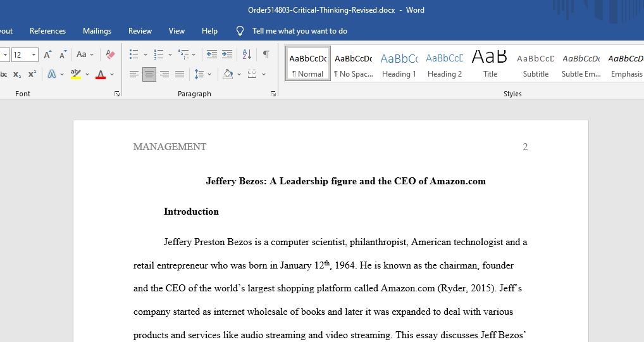Image resolution: width=644 pixels, height=342 pixels.
Task: Apply bulleted list
Action: [x=134, y=54]
